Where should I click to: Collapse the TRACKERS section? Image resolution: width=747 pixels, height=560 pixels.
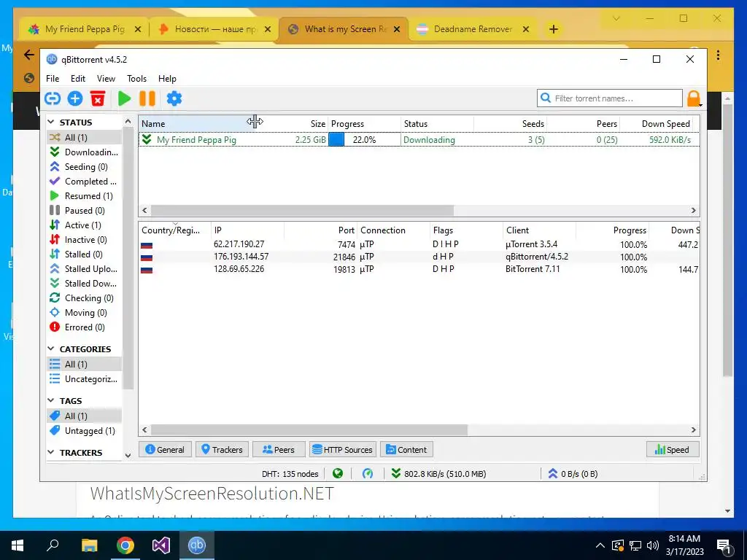coord(51,452)
